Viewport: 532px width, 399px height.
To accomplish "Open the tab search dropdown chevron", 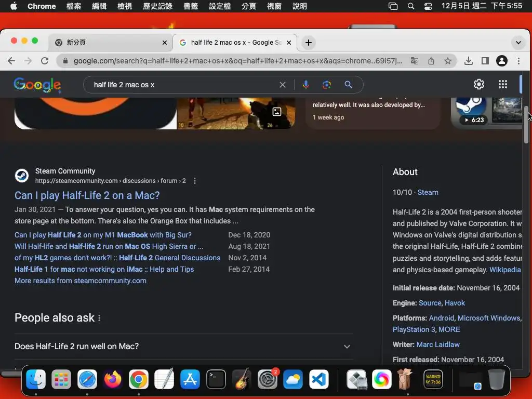I will 518,43.
